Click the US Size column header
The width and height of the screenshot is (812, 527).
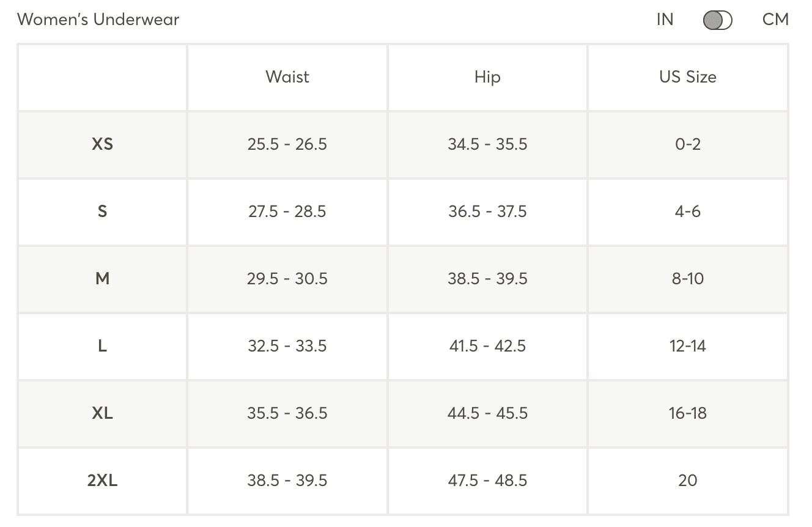[x=687, y=77]
